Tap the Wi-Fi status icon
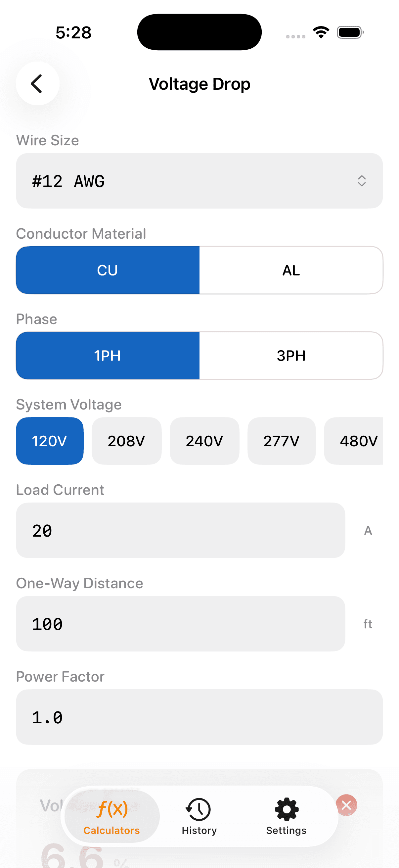This screenshot has width=399, height=868. click(321, 32)
